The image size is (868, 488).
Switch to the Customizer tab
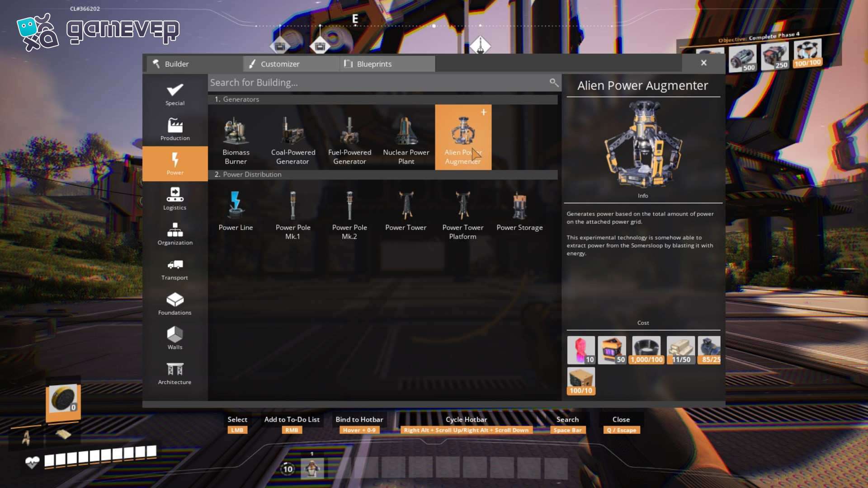coord(292,64)
